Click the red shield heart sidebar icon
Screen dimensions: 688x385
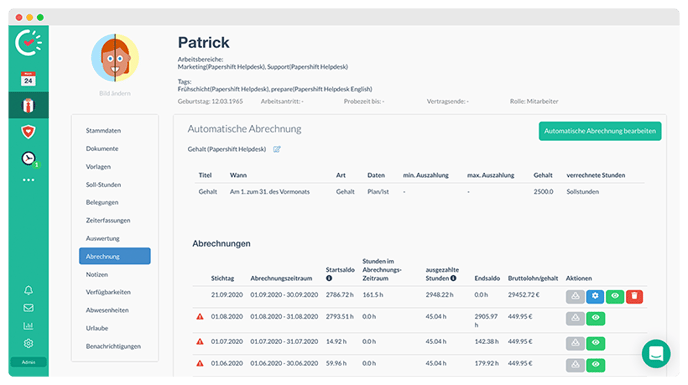tap(28, 132)
